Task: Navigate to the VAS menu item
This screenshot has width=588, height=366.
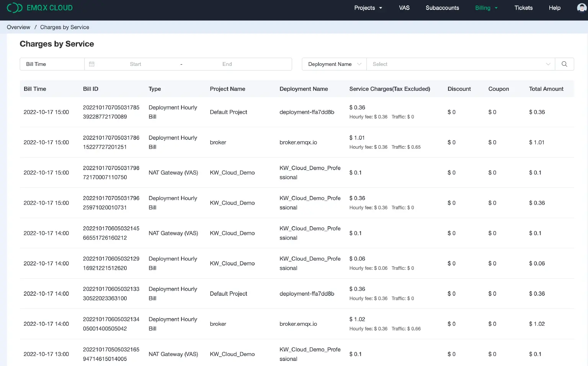Action: [x=404, y=8]
